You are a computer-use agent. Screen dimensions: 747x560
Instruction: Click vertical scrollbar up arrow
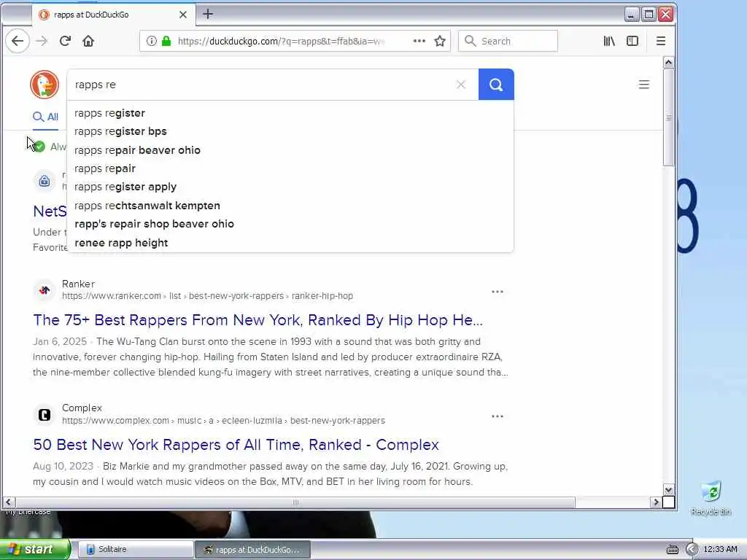click(x=668, y=63)
